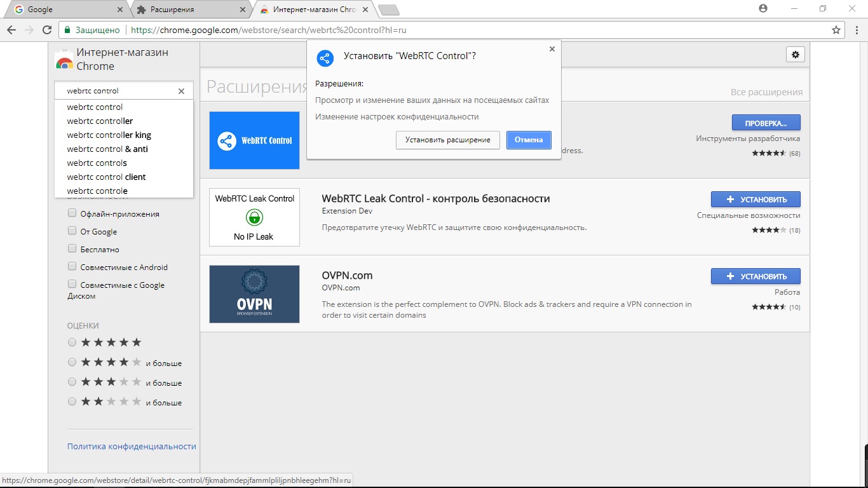Choose the 'webrtc controle' suggestion
This screenshot has height=488, width=868.
point(124,191)
